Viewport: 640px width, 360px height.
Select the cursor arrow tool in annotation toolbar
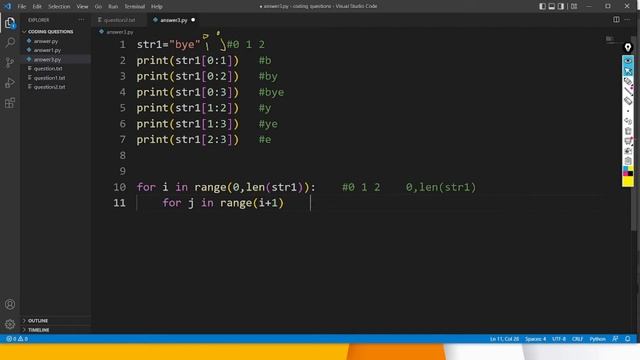628,71
